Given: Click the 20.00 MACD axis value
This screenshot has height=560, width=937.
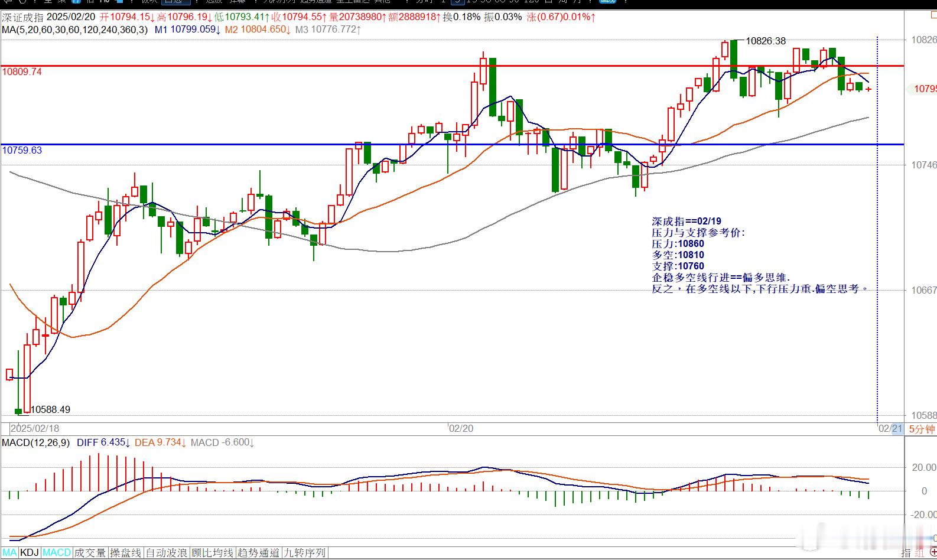Looking at the screenshot, I should coord(923,467).
